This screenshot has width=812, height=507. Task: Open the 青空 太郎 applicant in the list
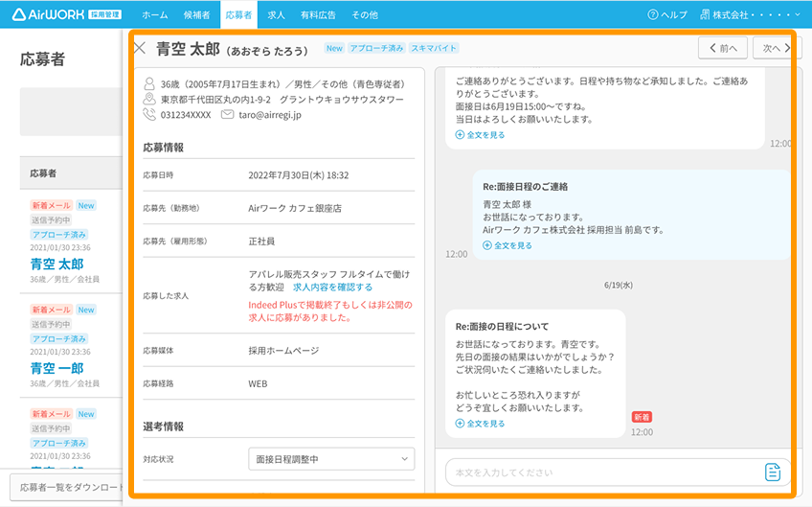pyautogui.click(x=56, y=264)
